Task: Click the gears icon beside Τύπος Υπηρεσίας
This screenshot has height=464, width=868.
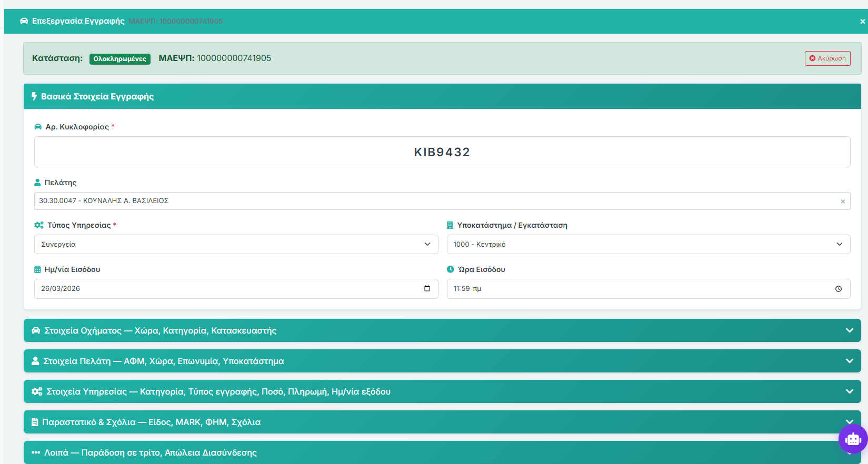Action: coord(39,225)
